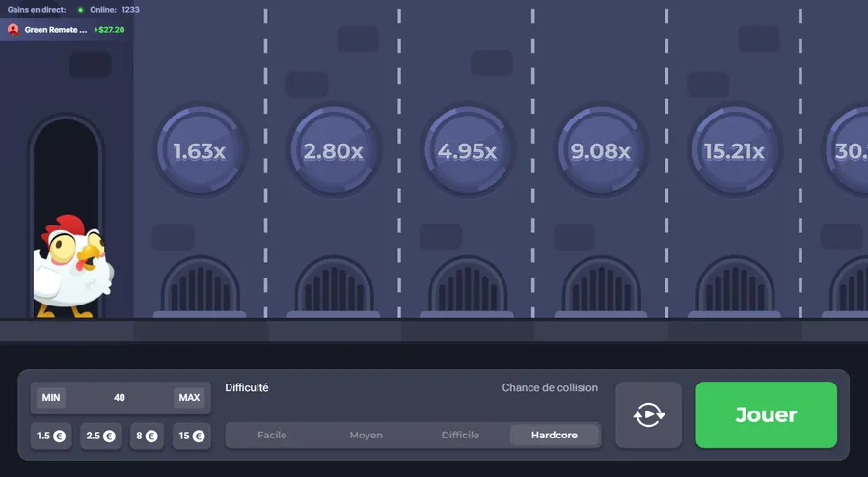Image resolution: width=868 pixels, height=477 pixels.
Task: Click the bet amount field showing 40
Action: point(120,397)
